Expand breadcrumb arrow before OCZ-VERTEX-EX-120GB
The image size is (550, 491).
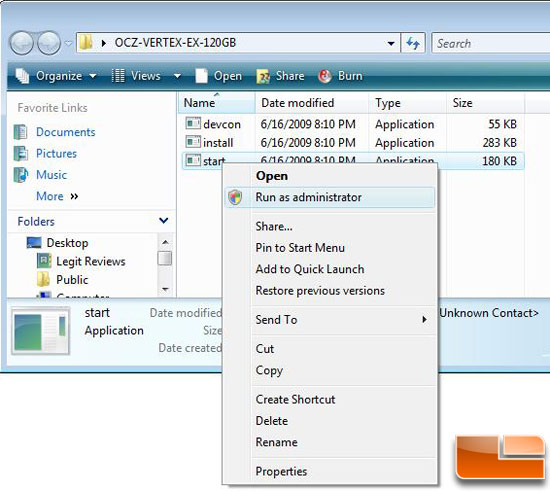pyautogui.click(x=103, y=43)
